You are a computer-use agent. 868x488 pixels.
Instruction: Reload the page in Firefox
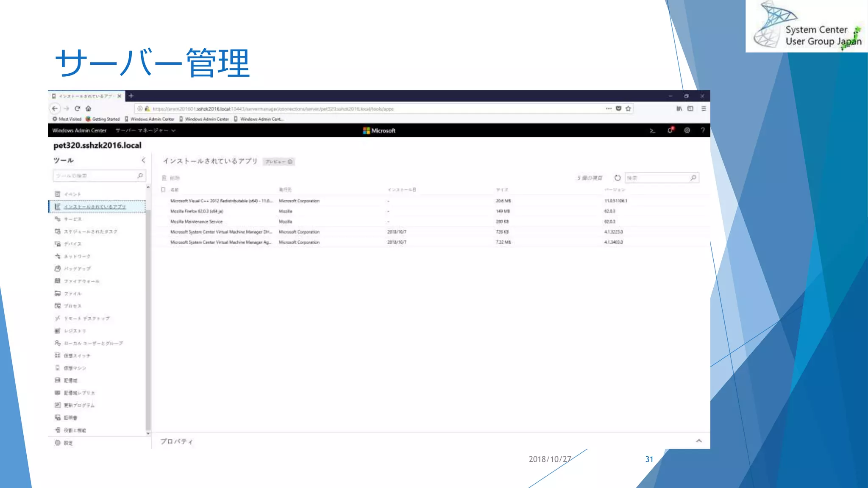(77, 108)
